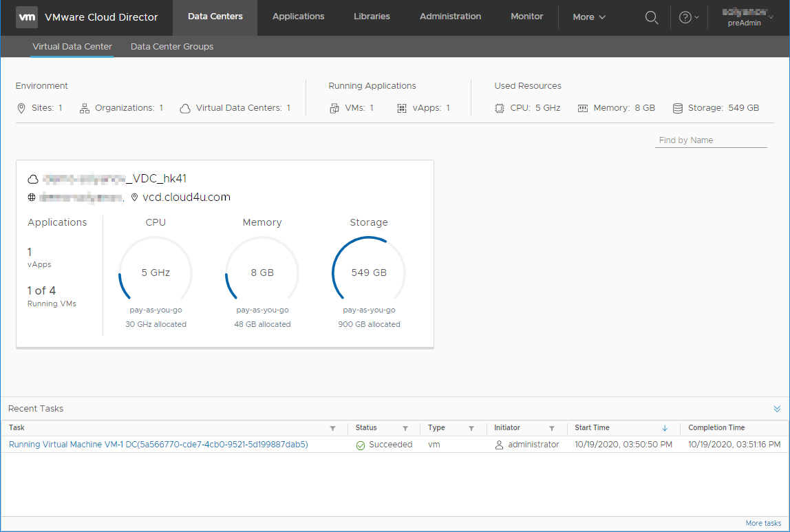The width and height of the screenshot is (790, 532).
Task: Click the location pin beside vcd.cloud4u.com
Action: point(134,198)
